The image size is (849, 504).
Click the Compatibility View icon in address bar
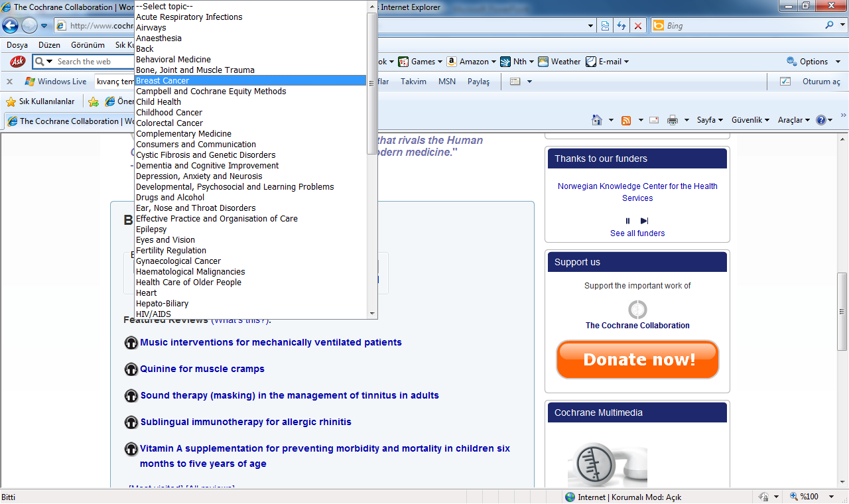[x=605, y=26]
